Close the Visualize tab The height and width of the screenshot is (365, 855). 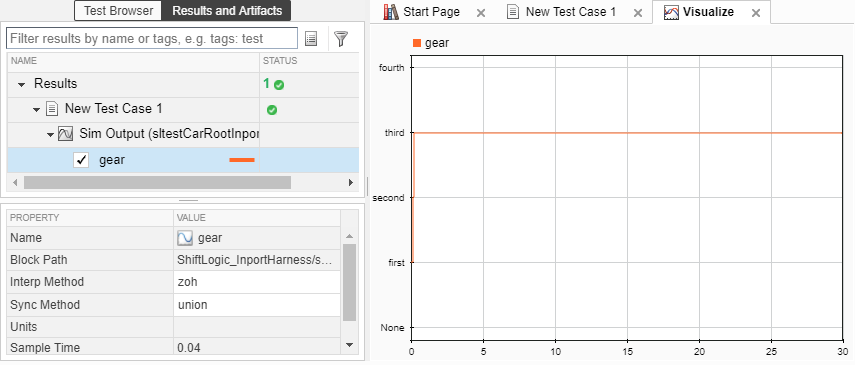pos(756,13)
